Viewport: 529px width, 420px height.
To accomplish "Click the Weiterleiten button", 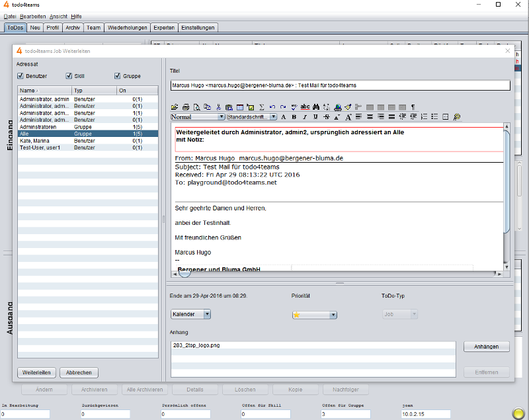I will click(x=36, y=372).
